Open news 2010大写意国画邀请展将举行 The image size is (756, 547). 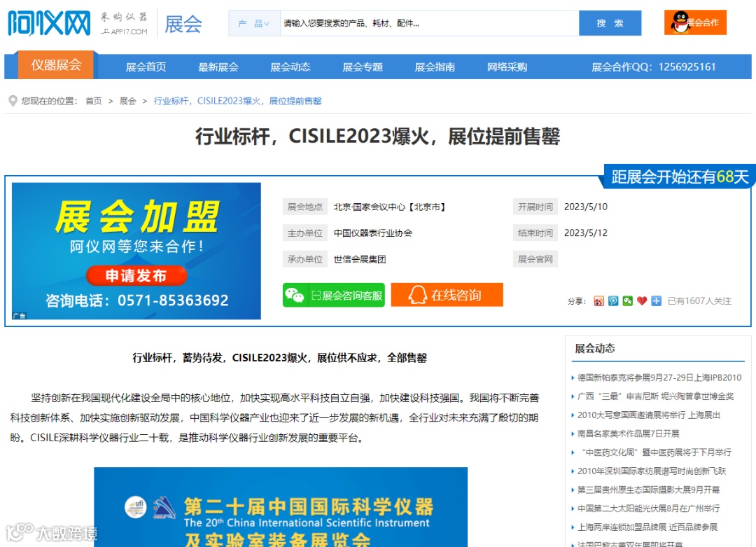coord(648,415)
